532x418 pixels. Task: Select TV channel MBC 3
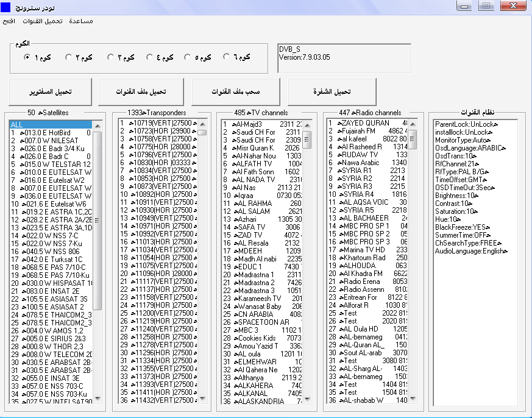[261, 330]
